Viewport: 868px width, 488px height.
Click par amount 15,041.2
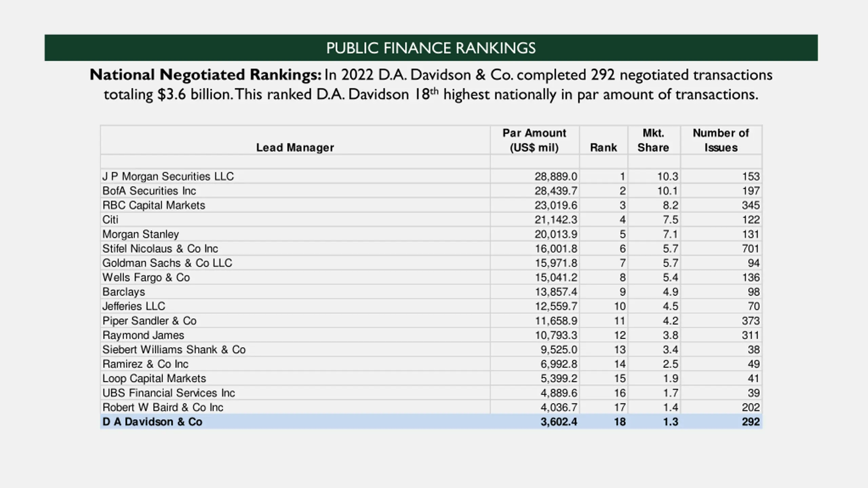556,278
